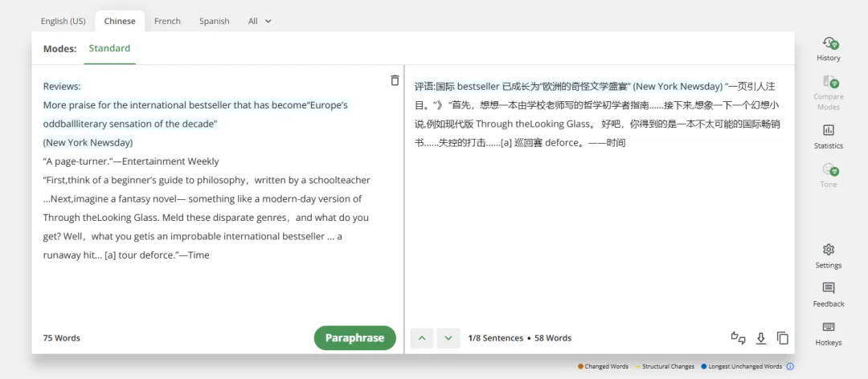Viewport: 868px width, 379px height.
Task: Download the paraphrased output
Action: [x=761, y=338]
